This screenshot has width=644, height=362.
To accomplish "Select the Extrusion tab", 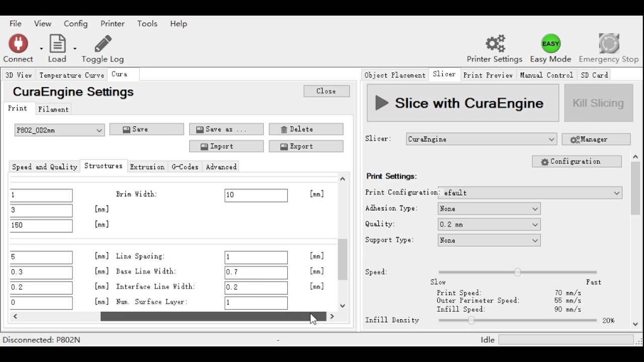I will [x=147, y=167].
